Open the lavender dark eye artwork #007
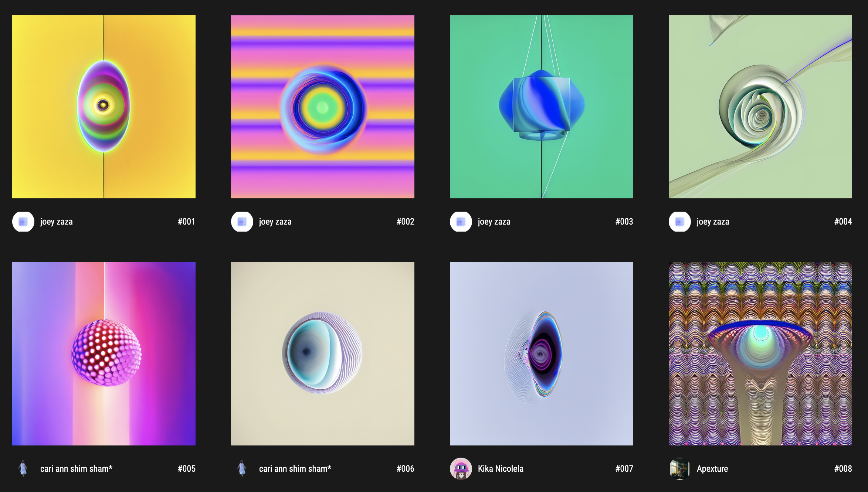 tap(542, 353)
